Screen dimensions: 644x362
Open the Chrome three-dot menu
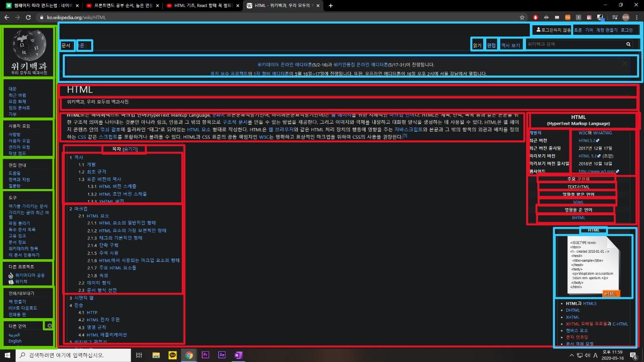coord(636,17)
